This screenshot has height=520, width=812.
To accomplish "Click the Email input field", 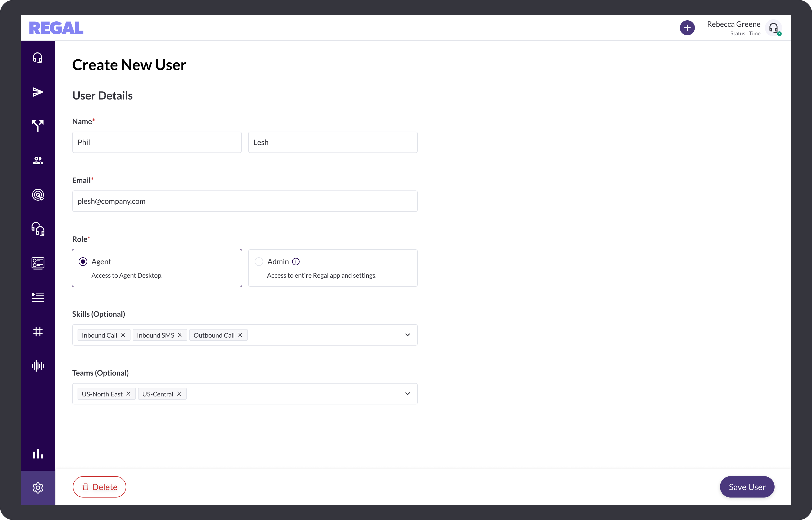I will click(x=245, y=201).
